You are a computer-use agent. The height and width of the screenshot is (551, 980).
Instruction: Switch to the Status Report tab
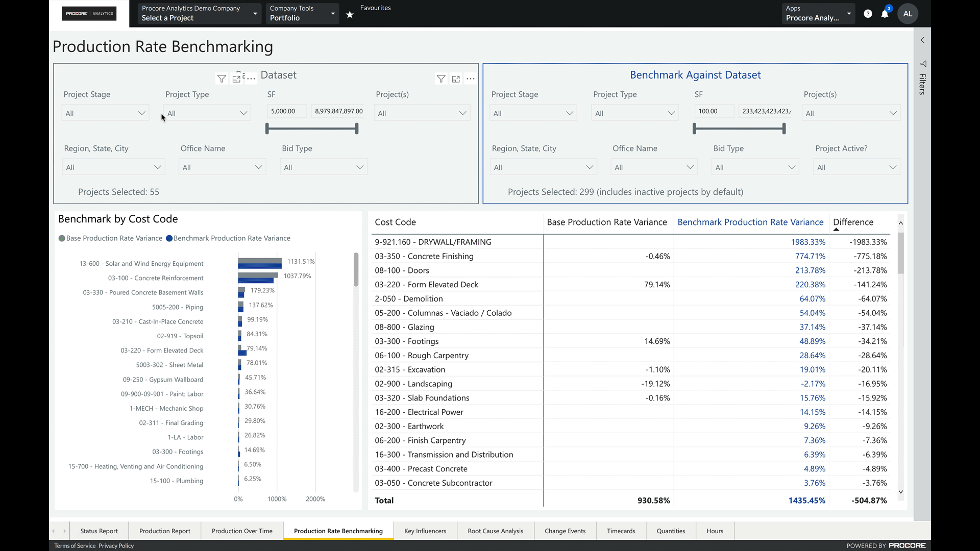point(99,531)
